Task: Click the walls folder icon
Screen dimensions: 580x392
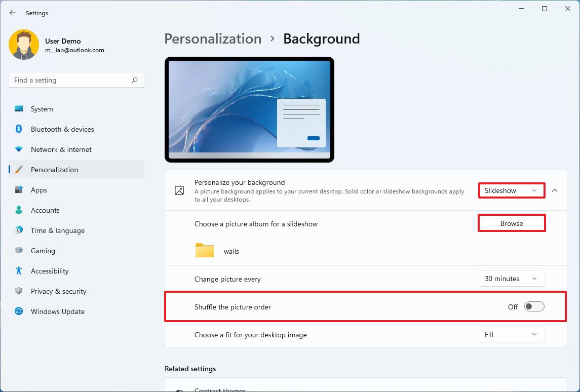Action: pos(205,250)
